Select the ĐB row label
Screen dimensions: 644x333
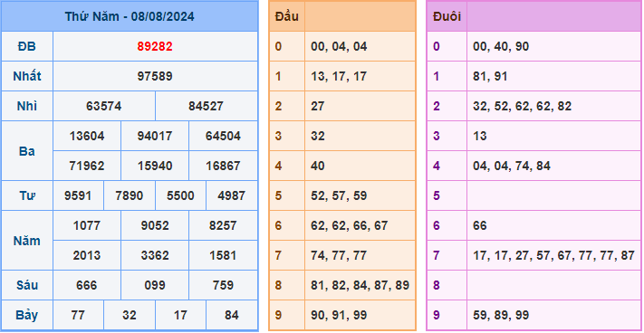(x=27, y=47)
